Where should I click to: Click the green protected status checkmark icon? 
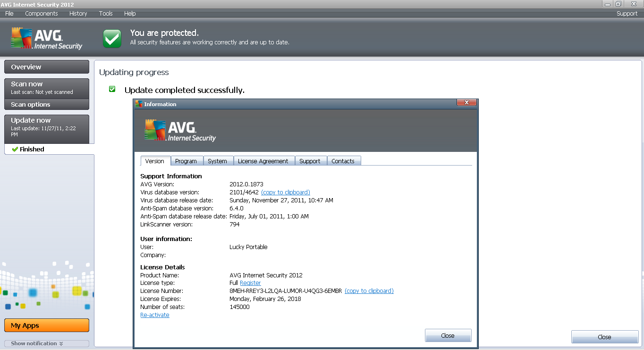(x=112, y=38)
